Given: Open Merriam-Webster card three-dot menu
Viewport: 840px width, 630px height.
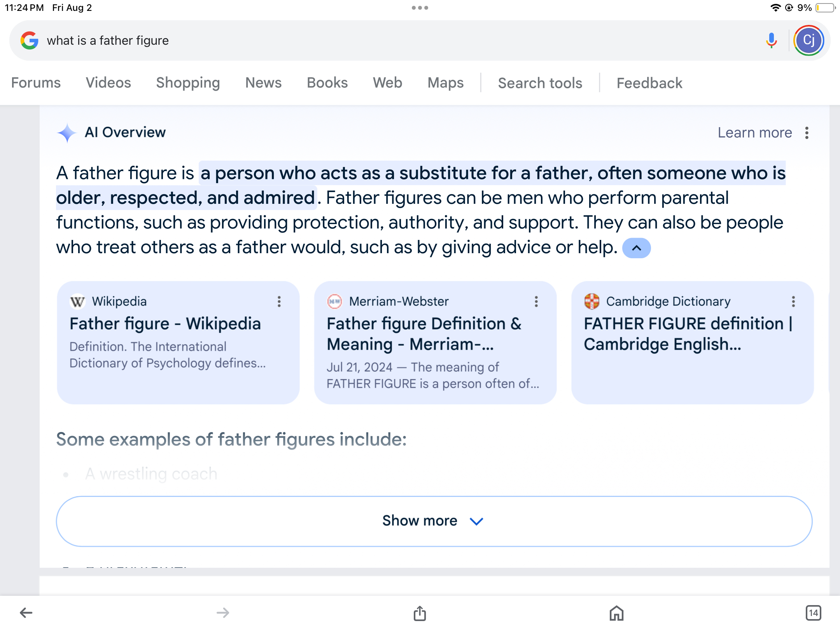Looking at the screenshot, I should 536,301.
